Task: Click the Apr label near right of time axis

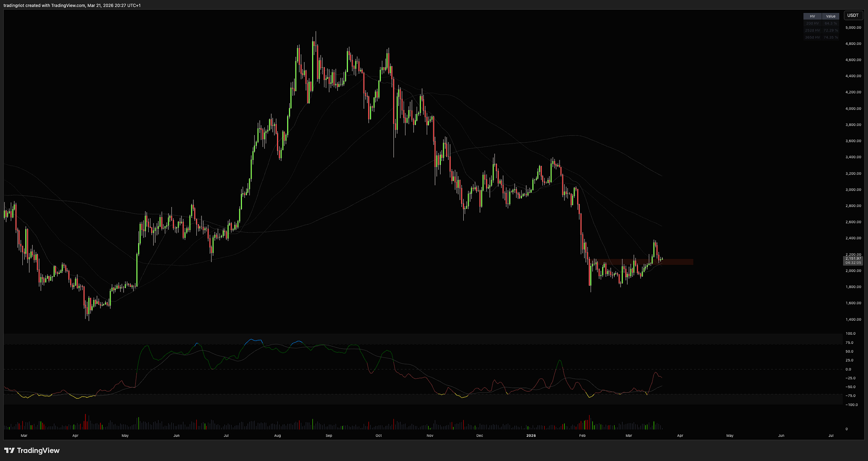Action: pyautogui.click(x=680, y=436)
